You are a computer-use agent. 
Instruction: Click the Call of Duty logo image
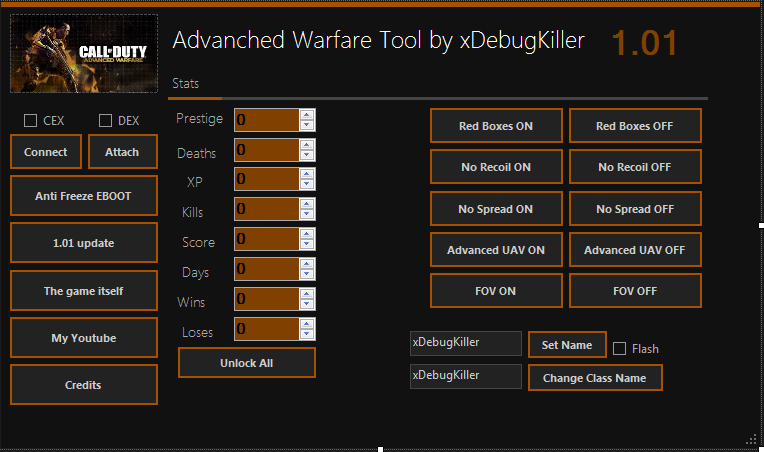tap(84, 53)
